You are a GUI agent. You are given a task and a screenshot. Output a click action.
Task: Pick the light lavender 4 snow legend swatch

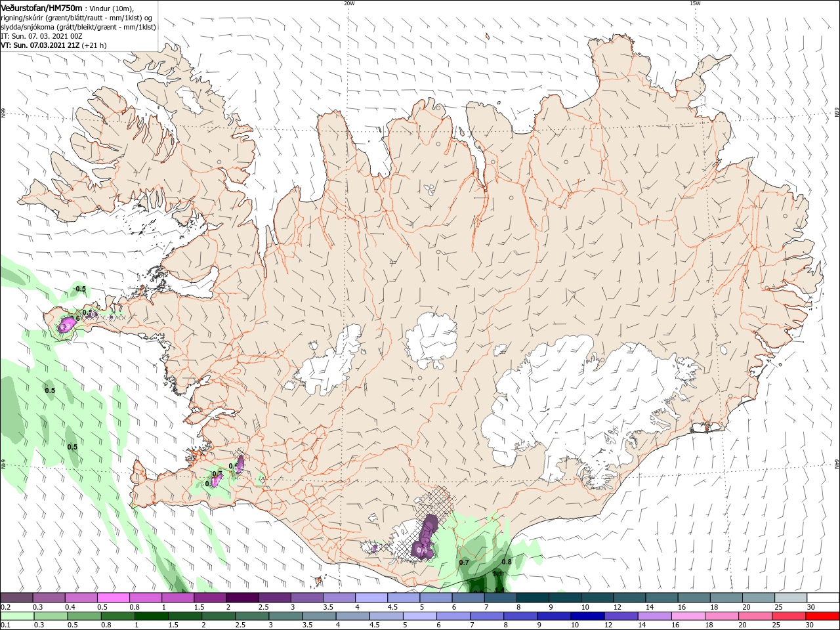pyautogui.click(x=371, y=598)
